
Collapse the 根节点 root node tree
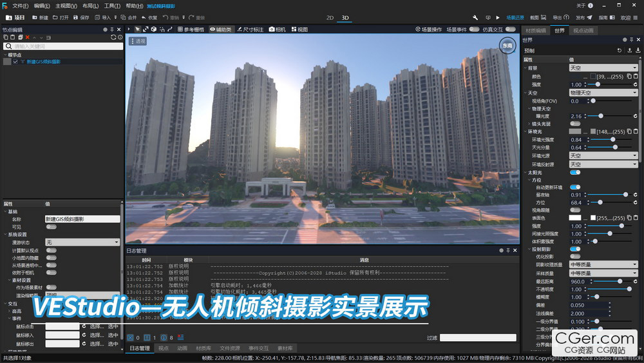[x=6, y=55]
